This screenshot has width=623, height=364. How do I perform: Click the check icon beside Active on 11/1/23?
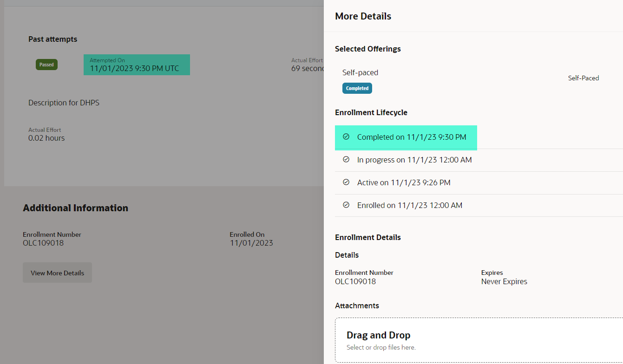pyautogui.click(x=346, y=182)
